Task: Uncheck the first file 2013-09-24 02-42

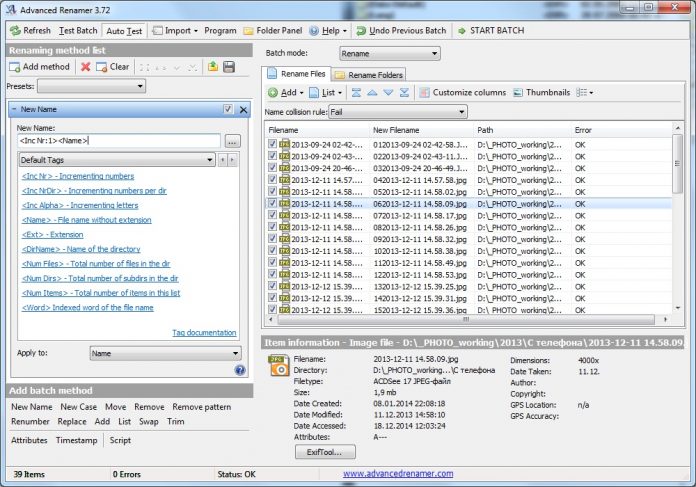Action: pos(273,144)
